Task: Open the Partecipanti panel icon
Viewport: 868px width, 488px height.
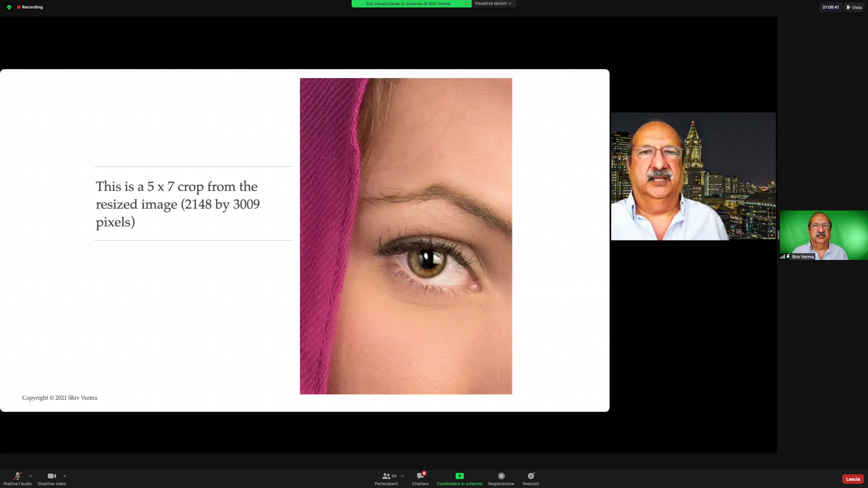Action: [386, 476]
